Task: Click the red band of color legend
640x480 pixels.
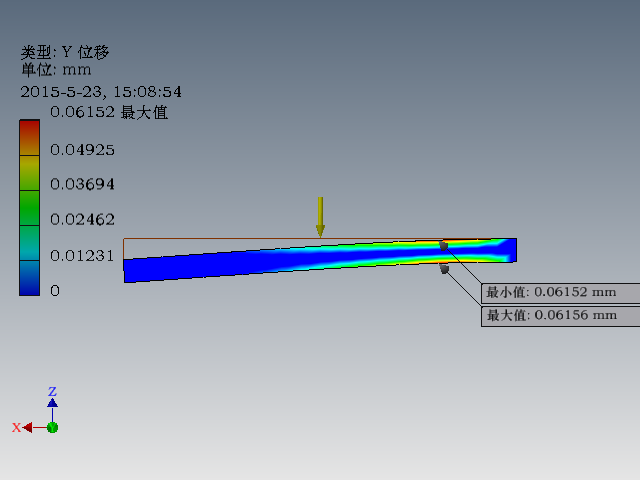Action: 29,138
